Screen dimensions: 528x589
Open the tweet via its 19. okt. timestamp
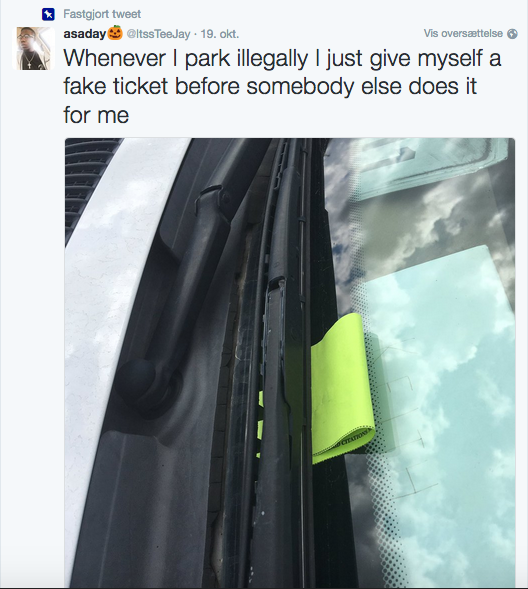click(x=220, y=34)
